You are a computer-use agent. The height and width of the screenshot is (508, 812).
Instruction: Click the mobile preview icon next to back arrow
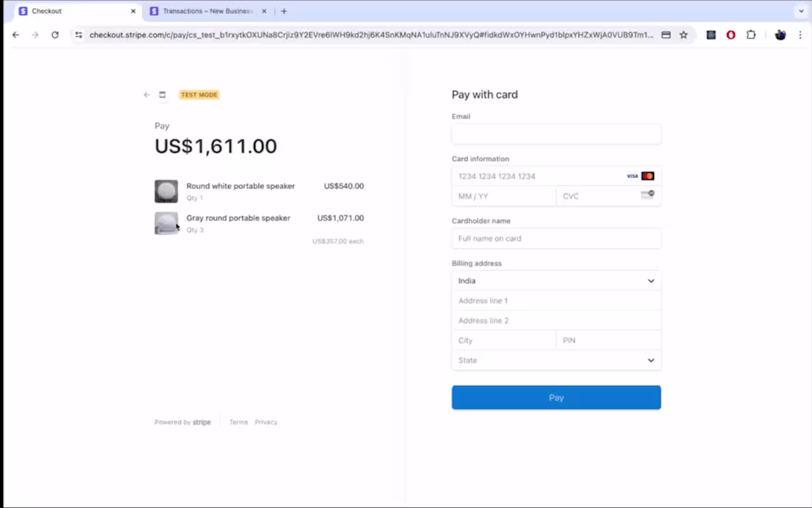pyautogui.click(x=162, y=95)
